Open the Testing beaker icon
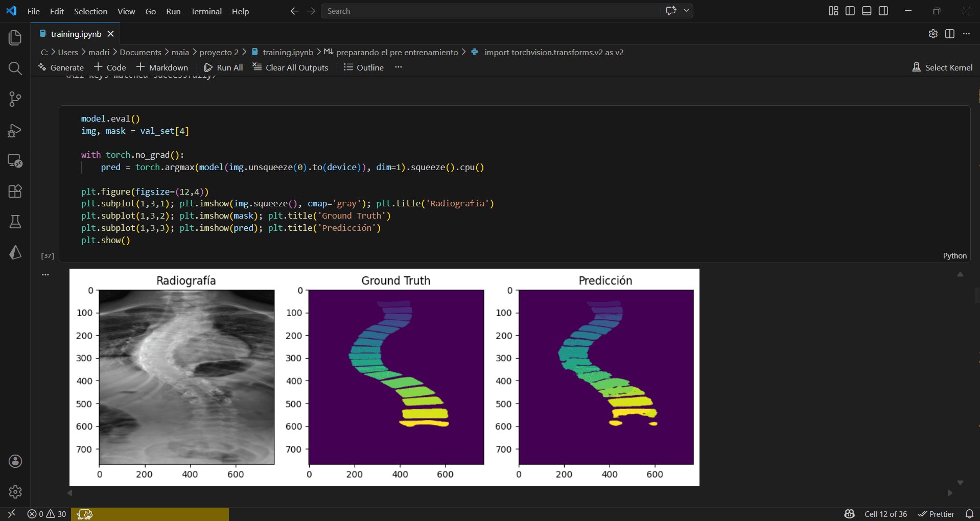 click(15, 222)
